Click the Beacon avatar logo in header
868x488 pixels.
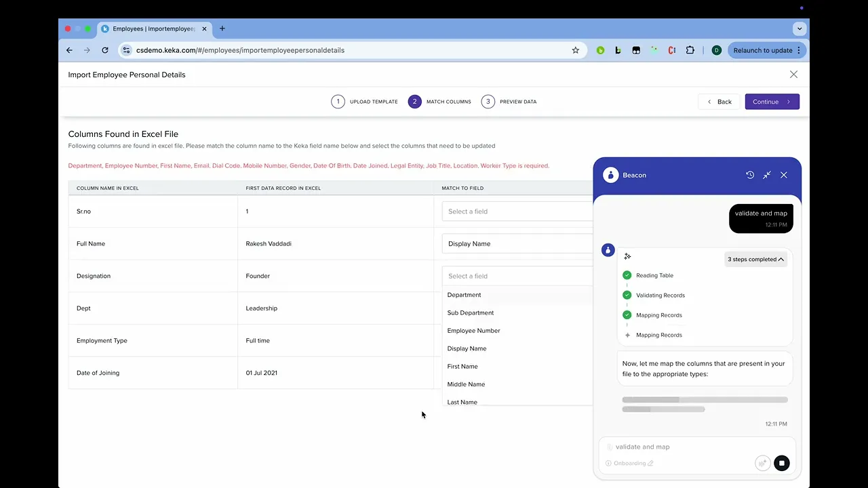click(x=611, y=175)
